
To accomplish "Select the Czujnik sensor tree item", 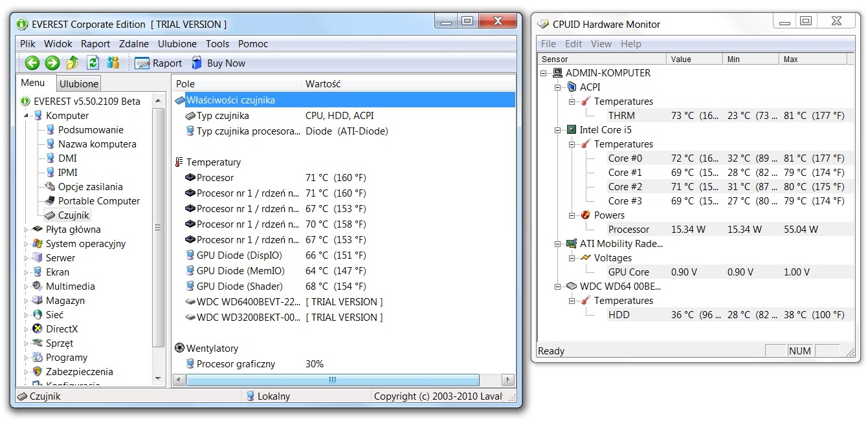I will tap(67, 215).
